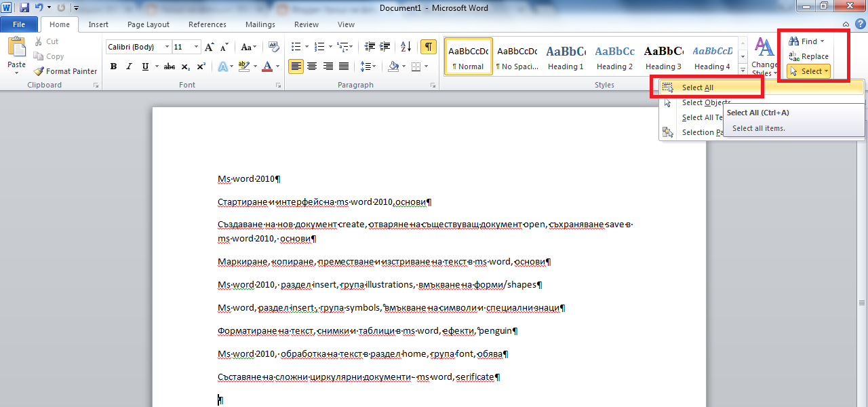Click the Replace button
868x407 pixels.
(808, 56)
